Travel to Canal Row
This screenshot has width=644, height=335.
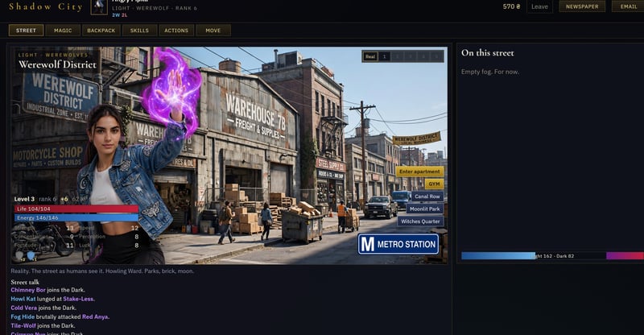click(427, 196)
